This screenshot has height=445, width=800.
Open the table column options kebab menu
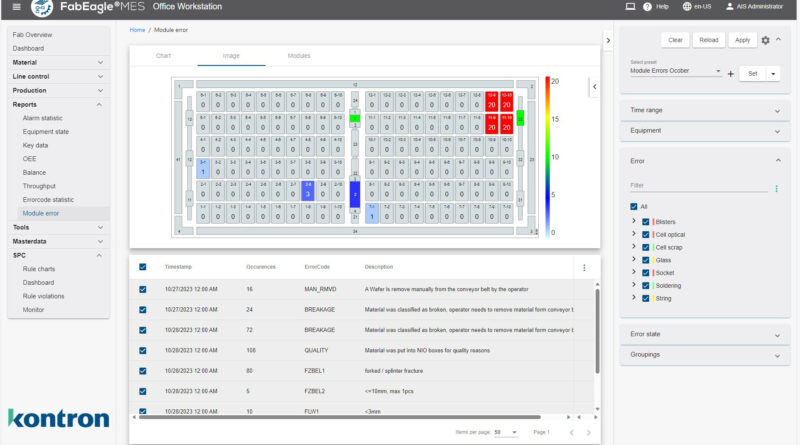[584, 267]
